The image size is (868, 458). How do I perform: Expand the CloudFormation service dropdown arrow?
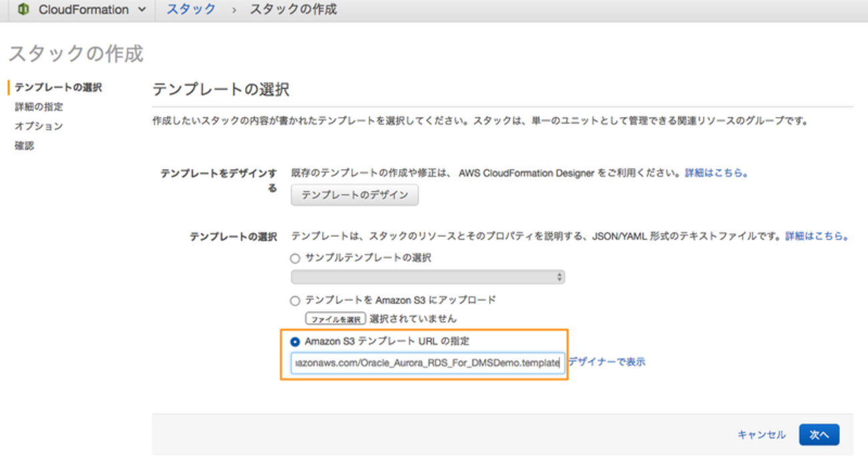point(141,10)
